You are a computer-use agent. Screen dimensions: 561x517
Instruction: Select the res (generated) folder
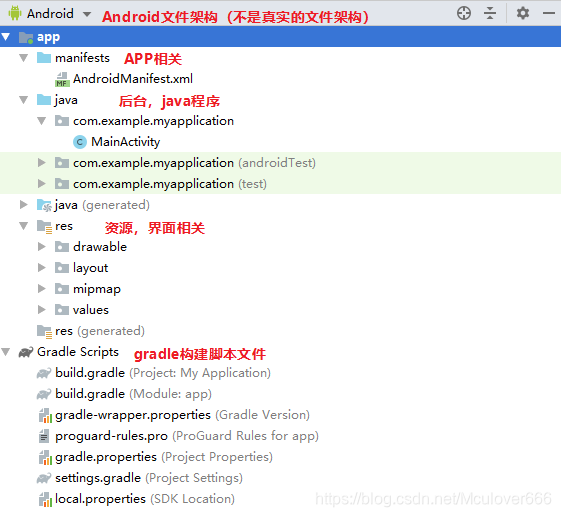point(100,331)
